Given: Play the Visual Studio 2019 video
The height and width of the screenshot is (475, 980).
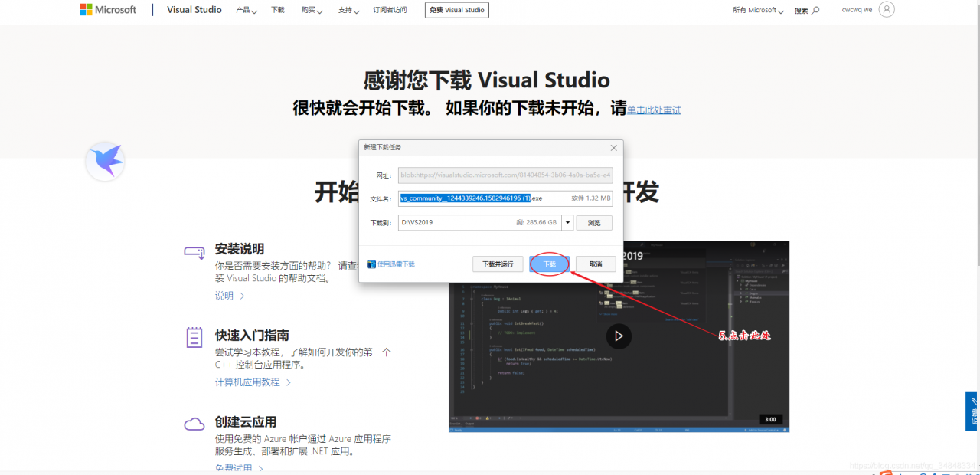Looking at the screenshot, I should [619, 336].
